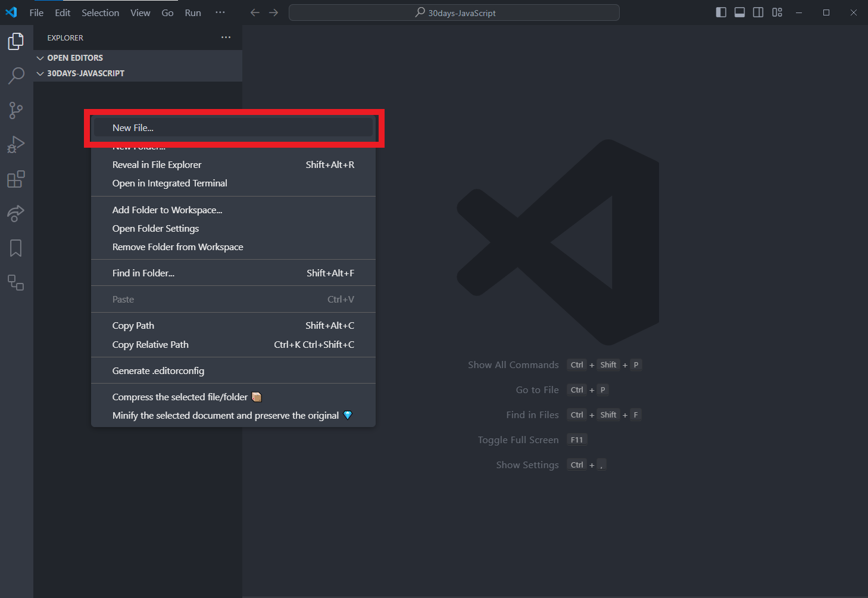Close the VS Code window

point(854,13)
